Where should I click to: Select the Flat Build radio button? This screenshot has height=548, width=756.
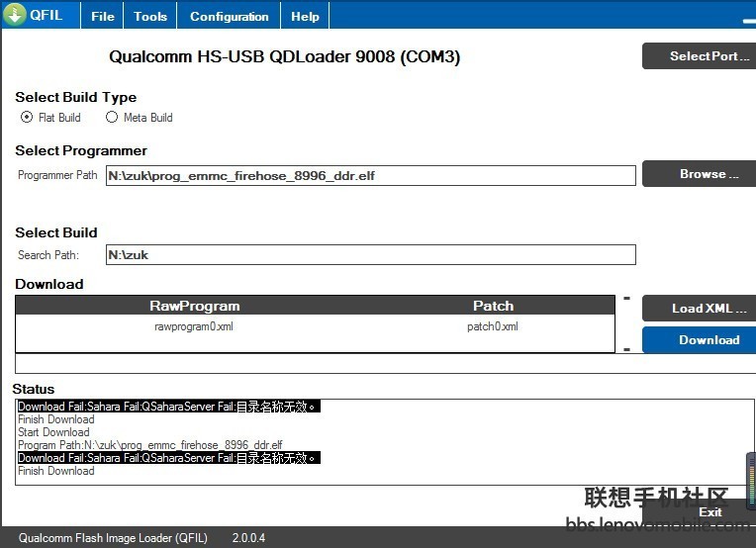pos(27,117)
